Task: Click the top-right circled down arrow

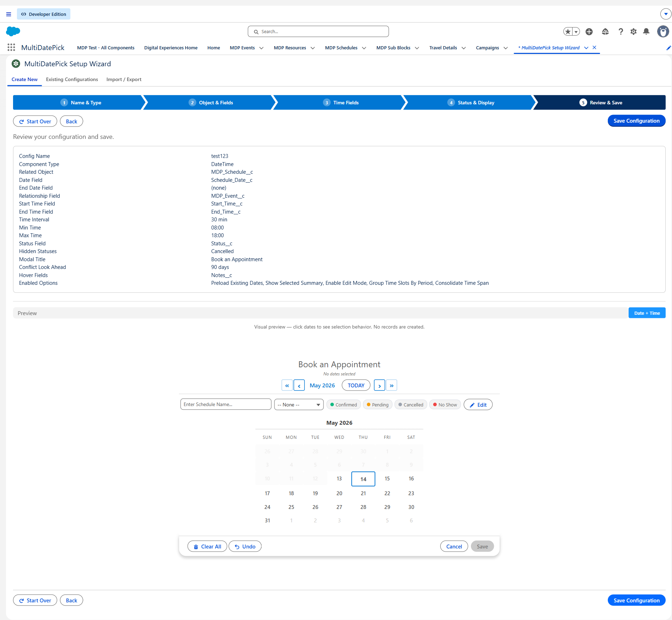Action: click(666, 14)
